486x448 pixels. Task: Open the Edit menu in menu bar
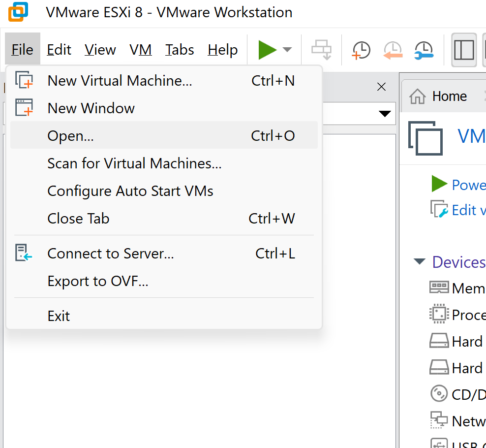59,50
